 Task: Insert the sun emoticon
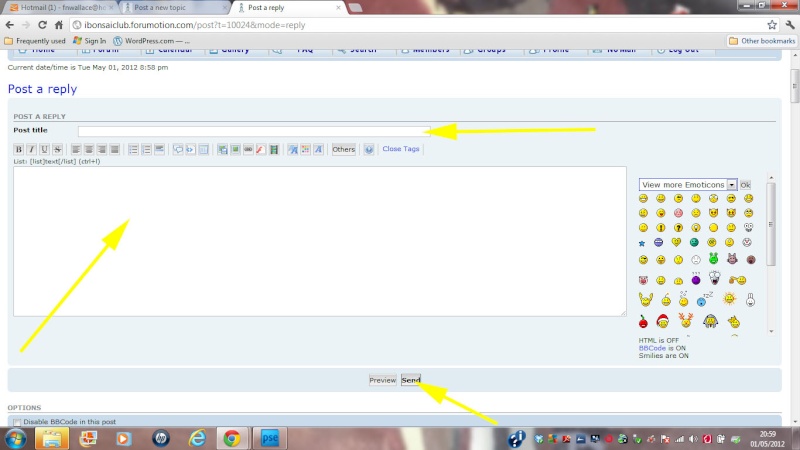click(729, 299)
